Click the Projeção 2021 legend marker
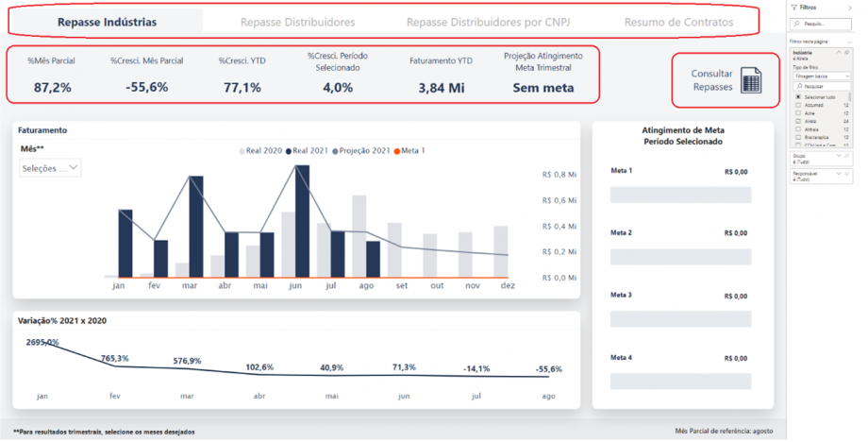Screen dimensions: 868x442 337,151
